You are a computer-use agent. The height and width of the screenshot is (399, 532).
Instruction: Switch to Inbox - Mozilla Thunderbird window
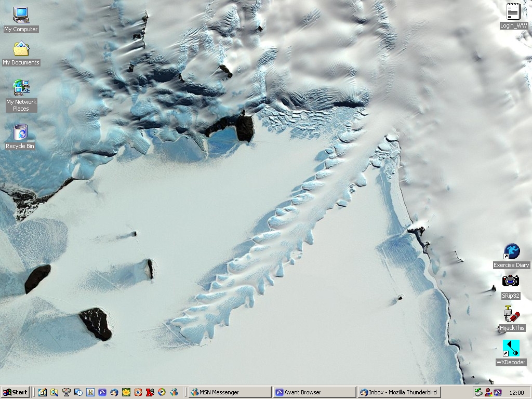point(399,392)
